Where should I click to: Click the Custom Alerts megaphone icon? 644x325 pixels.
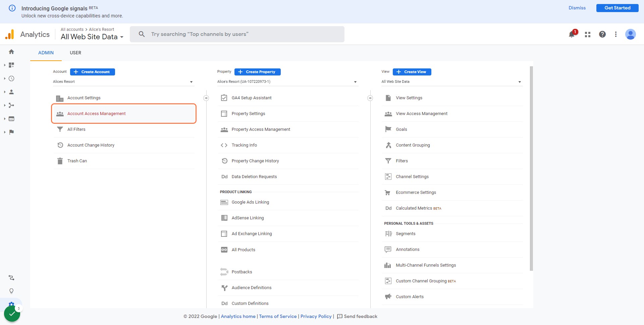point(388,297)
